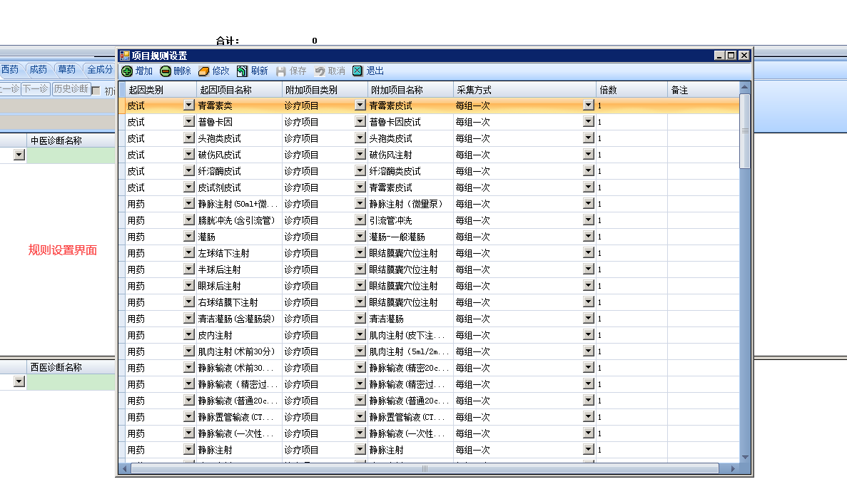The width and height of the screenshot is (847, 504).
Task: Click the 退出 (exit) icon
Action: (357, 71)
